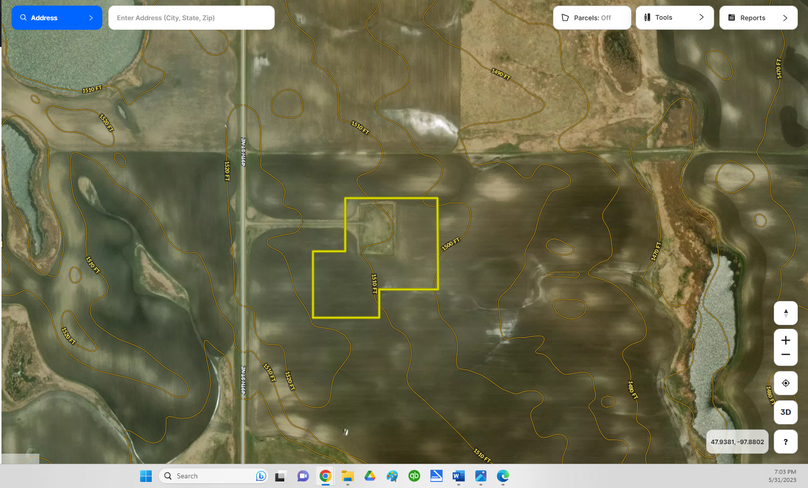Toggle Parcels layer on
The height and width of the screenshot is (488, 808).
[x=592, y=18]
